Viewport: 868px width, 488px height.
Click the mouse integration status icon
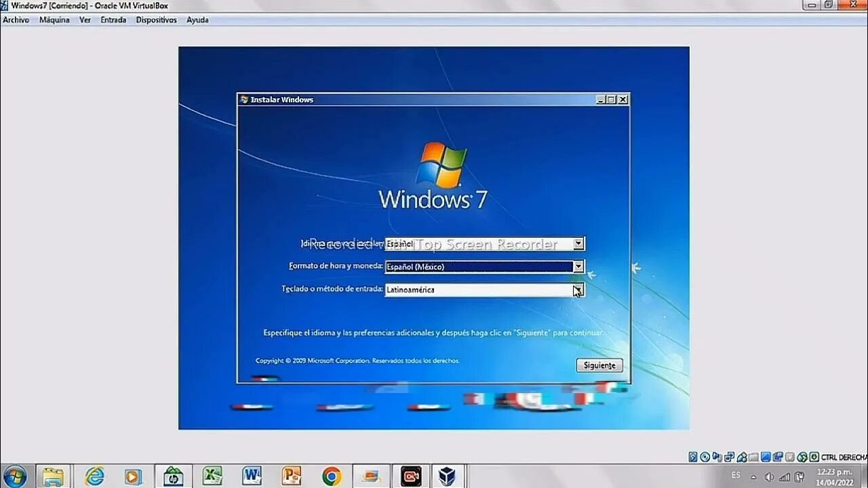[802, 457]
